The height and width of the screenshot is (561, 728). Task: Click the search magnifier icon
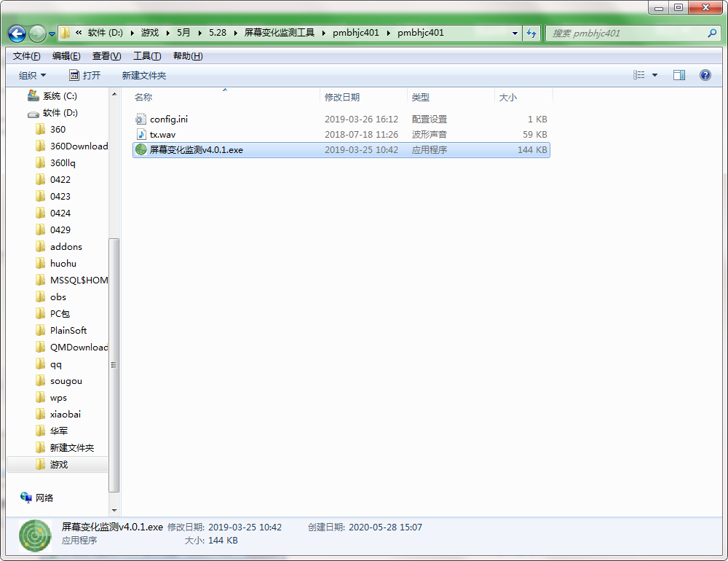[712, 34]
